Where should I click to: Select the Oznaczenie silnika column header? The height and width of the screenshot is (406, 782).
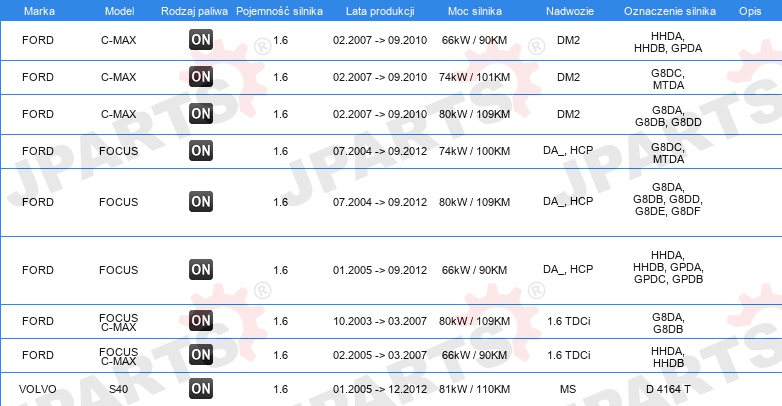tap(670, 11)
